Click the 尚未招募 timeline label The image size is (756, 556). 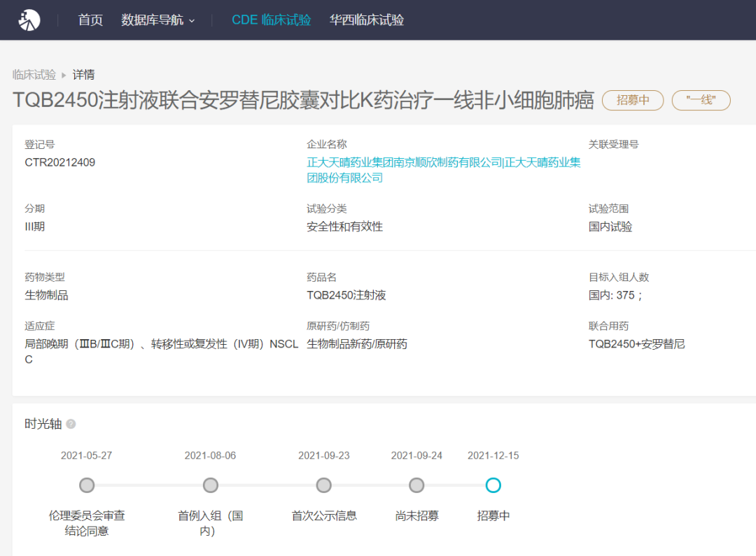point(417,516)
